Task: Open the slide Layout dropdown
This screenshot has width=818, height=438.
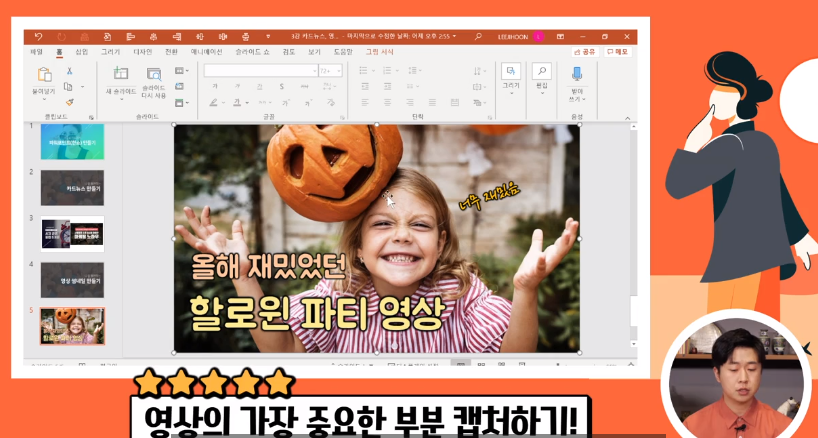Action: click(x=182, y=71)
